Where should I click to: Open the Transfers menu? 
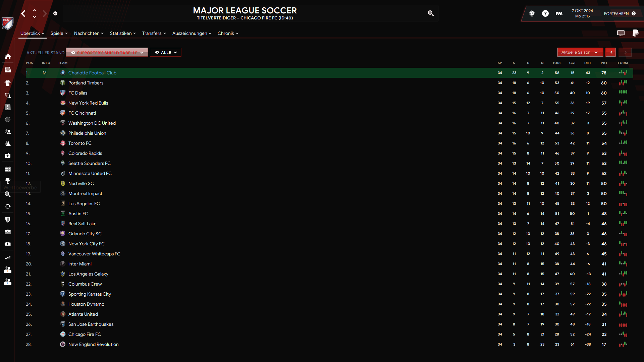(x=154, y=33)
